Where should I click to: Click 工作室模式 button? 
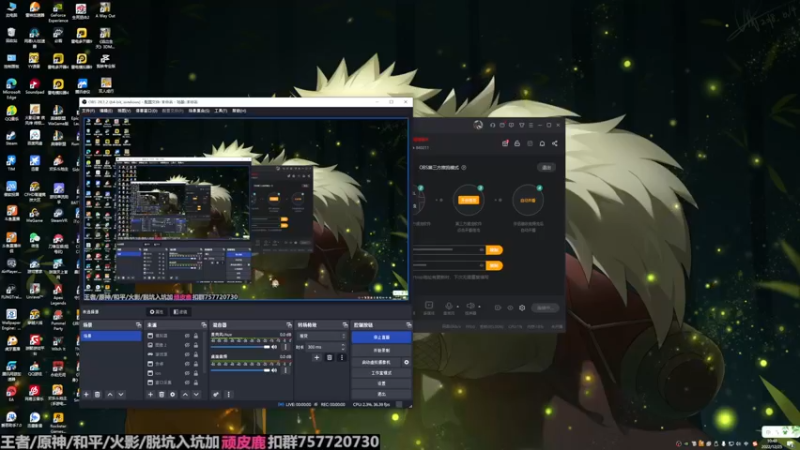[381, 373]
